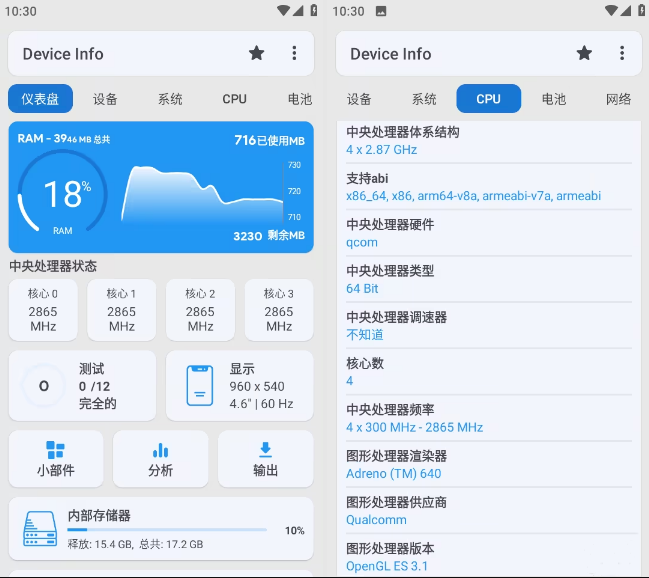The height and width of the screenshot is (578, 649).
Task: Tap the 核心 1 frequency card
Action: point(122,310)
